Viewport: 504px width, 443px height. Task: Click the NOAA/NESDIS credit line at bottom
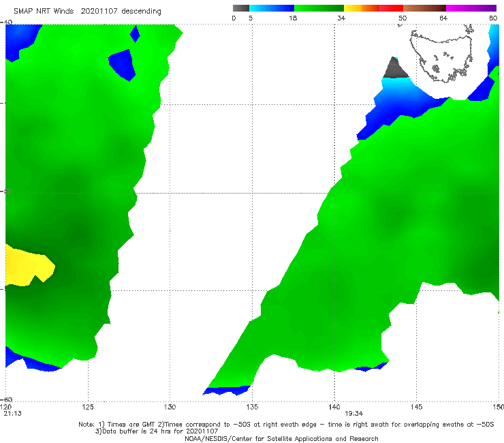tap(281, 439)
